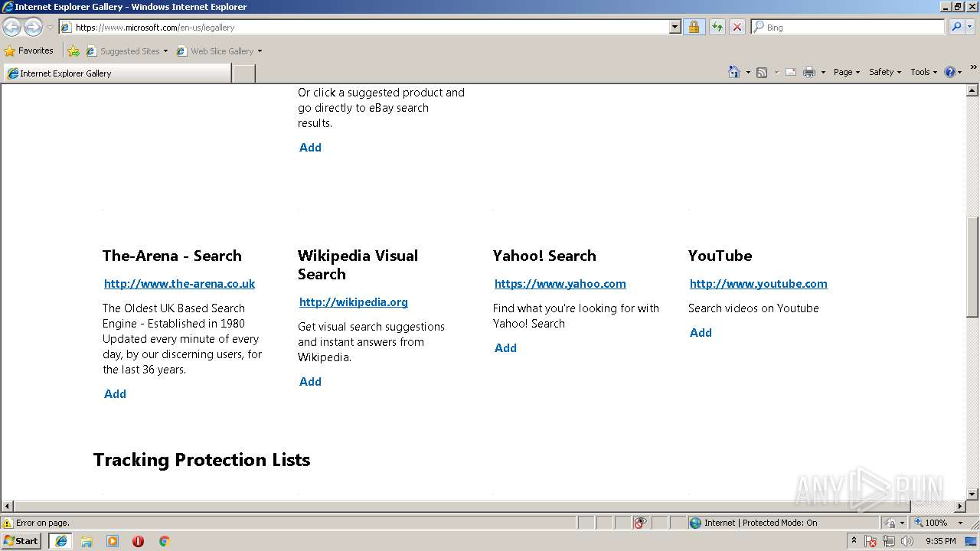Expand Web Slice Gallery dropdown
The width and height of the screenshot is (980, 551).
pos(260,51)
